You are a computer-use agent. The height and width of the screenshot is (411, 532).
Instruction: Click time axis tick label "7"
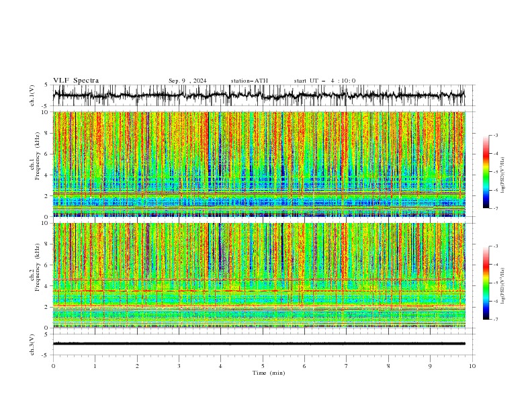(347, 366)
